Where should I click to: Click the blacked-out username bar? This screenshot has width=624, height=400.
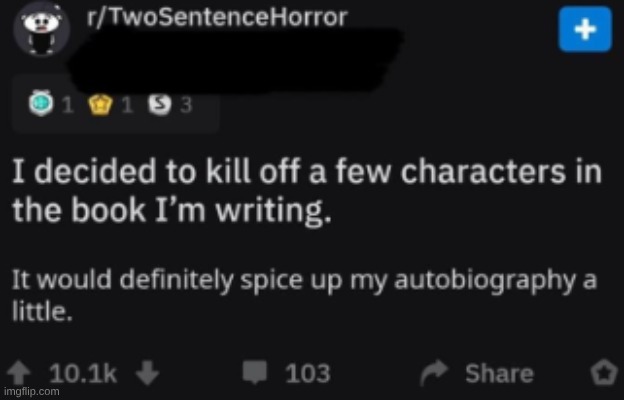click(236, 60)
